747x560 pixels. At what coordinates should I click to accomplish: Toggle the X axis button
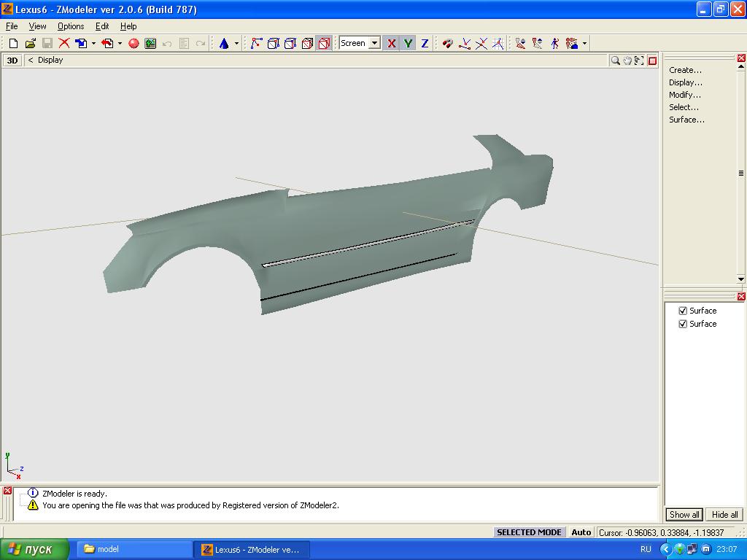point(392,44)
